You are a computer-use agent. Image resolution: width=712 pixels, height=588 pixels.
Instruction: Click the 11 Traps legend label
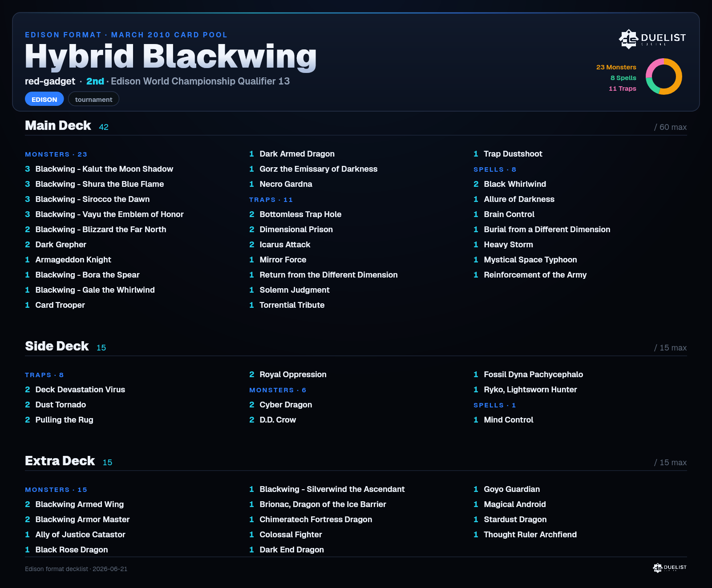point(623,89)
